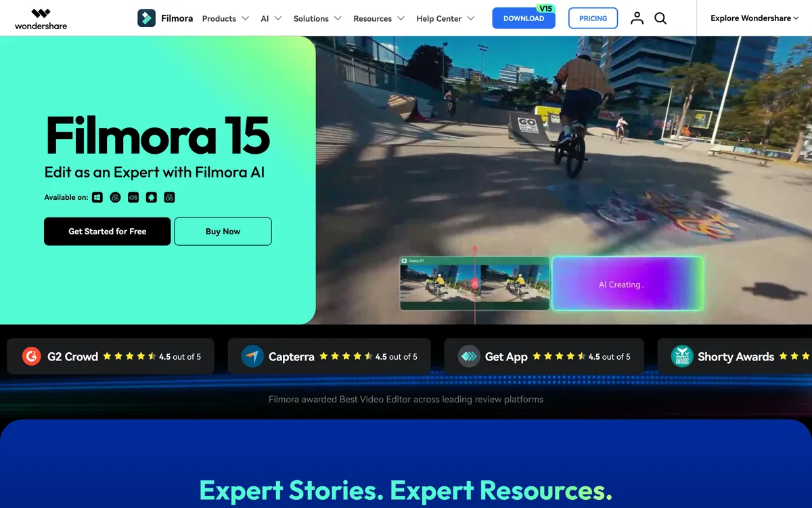Open the search magnifier icon
Viewport: 812px width, 508px height.
pos(660,18)
